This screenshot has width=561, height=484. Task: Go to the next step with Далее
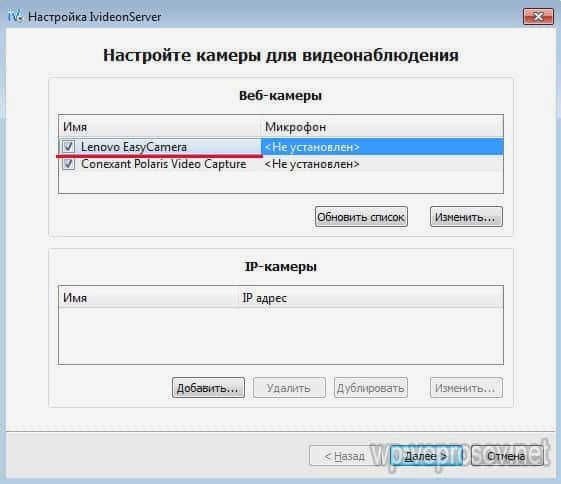426,455
